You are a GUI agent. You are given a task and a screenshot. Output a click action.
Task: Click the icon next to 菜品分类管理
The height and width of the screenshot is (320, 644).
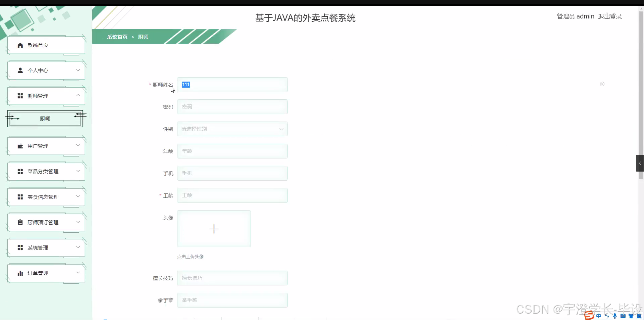click(x=20, y=171)
